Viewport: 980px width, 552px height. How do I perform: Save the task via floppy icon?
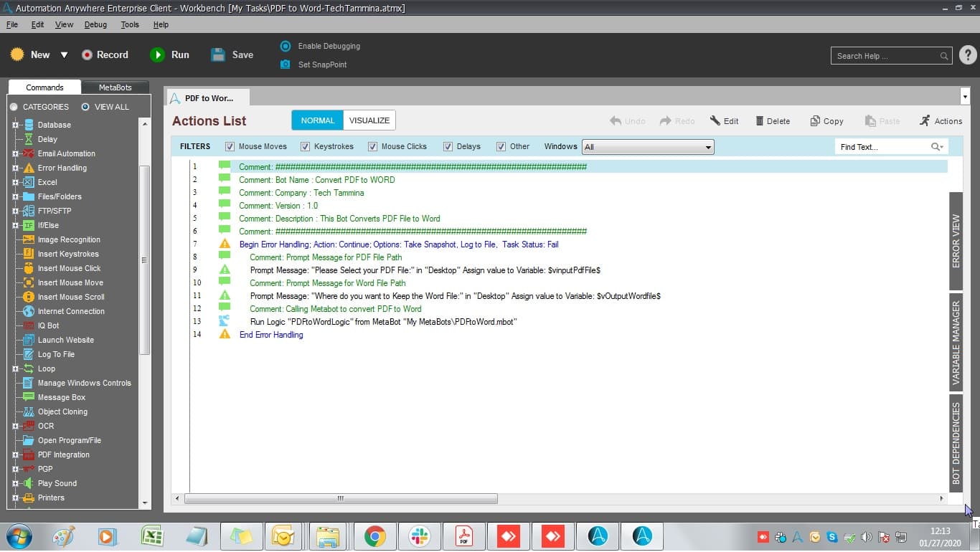click(x=218, y=54)
